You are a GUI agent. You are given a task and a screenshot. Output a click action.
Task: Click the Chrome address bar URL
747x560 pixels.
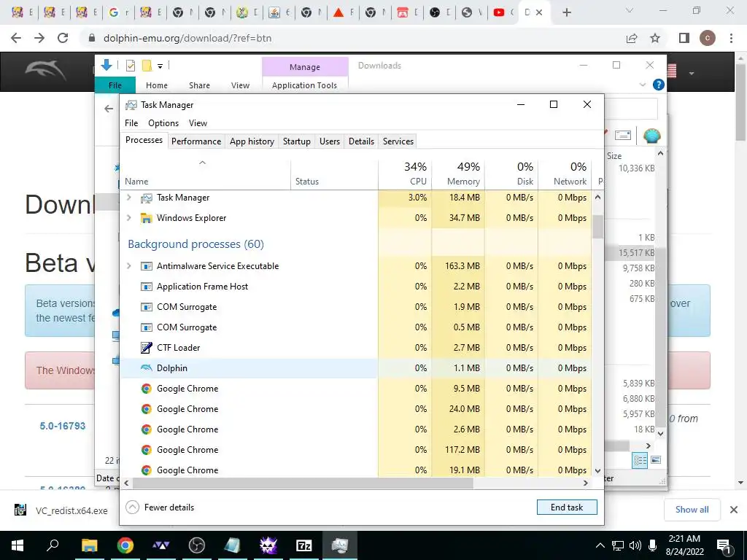point(187,38)
